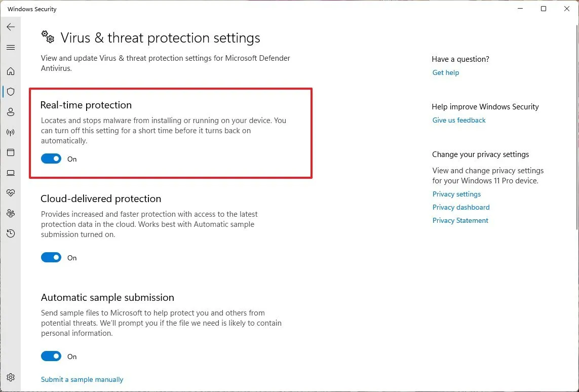Open Firewall & network protection icon
This screenshot has width=579, height=392.
pos(11,133)
